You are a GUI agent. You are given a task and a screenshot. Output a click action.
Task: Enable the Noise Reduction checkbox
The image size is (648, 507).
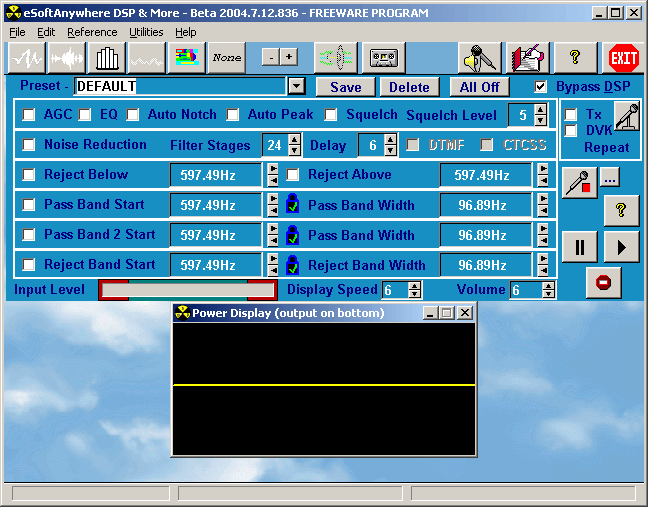click(29, 145)
